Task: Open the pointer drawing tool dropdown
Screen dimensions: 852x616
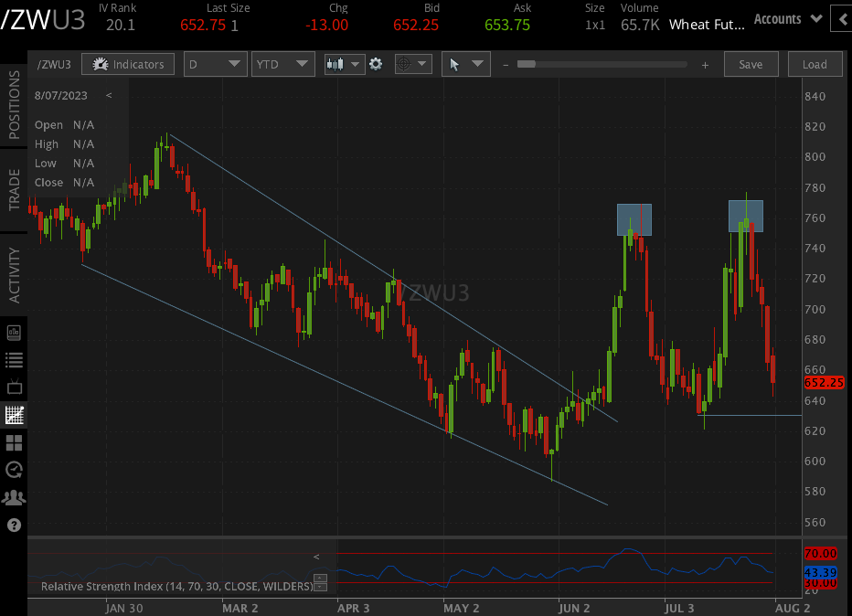Action: coord(465,64)
